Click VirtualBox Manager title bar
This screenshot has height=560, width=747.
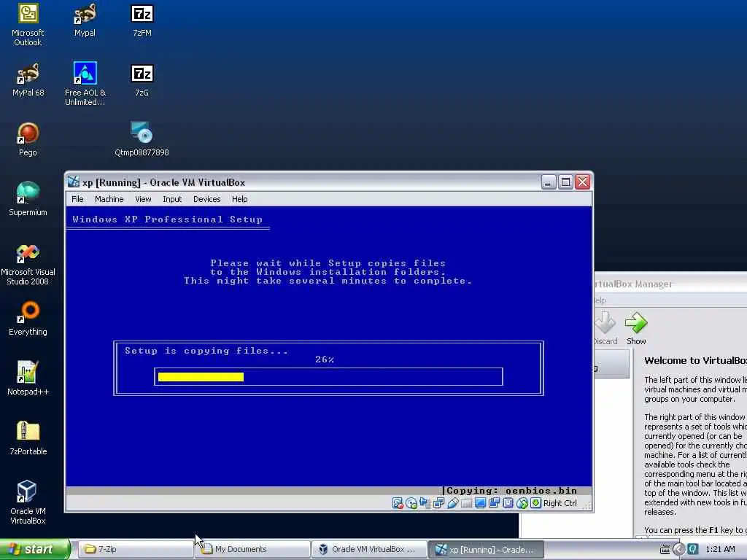670,284
